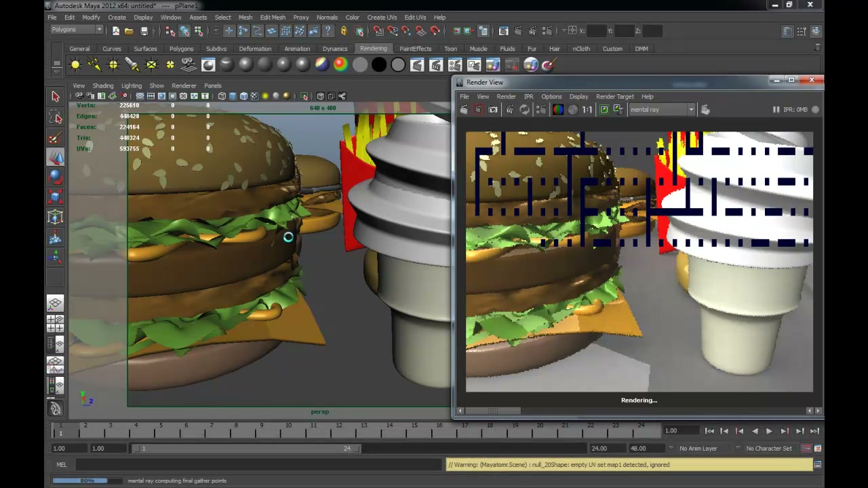Image resolution: width=868 pixels, height=488 pixels.
Task: Open the Polygons menu set dropdown
Action: tap(77, 30)
